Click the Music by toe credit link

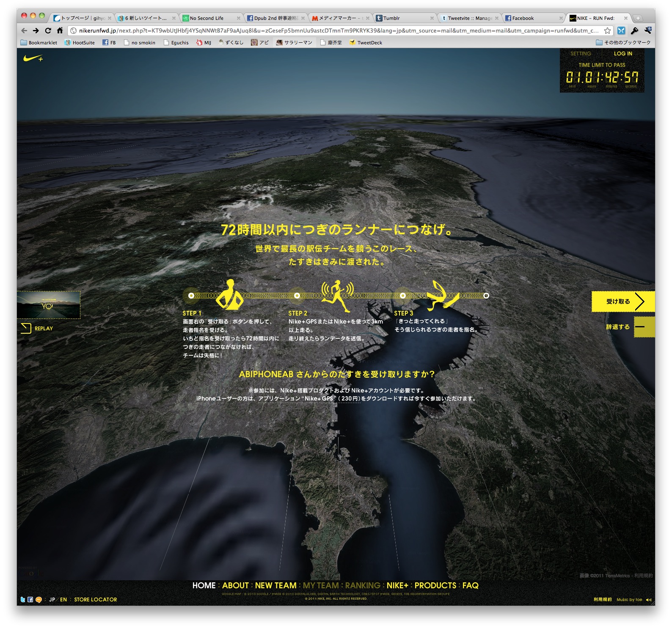pos(629,599)
